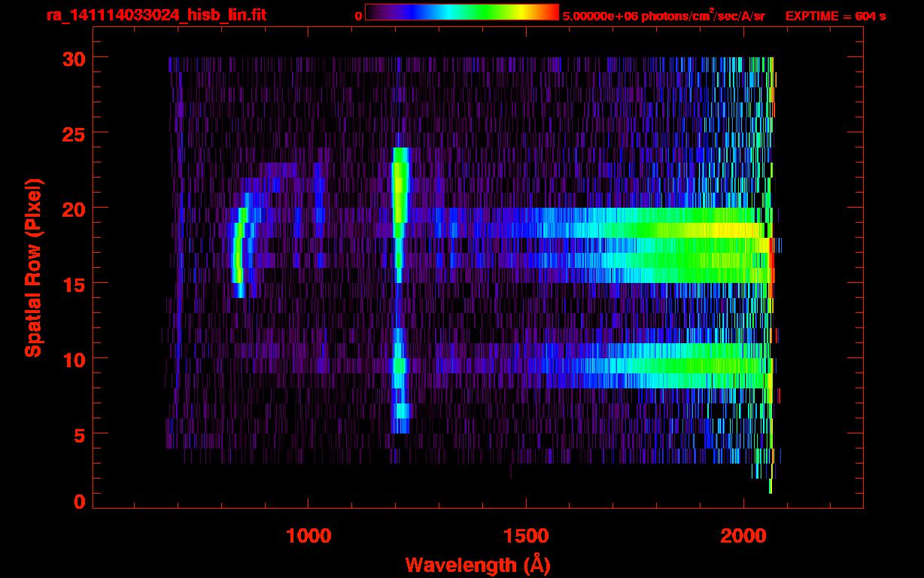This screenshot has width=924, height=578.
Task: Click the Spatial Row (Pixel) axis title
Action: (x=33, y=267)
